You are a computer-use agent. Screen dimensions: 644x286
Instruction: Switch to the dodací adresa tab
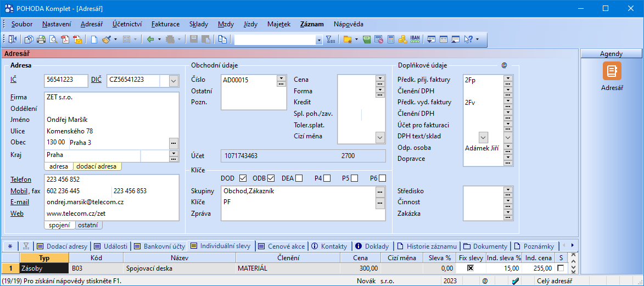point(97,167)
